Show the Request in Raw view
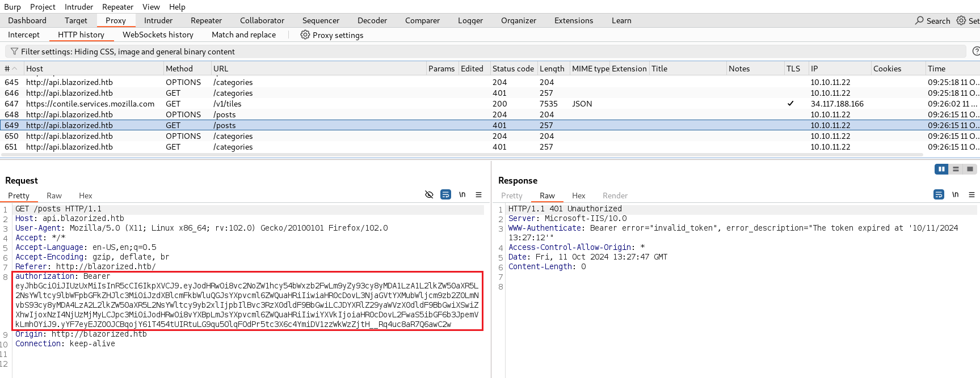The height and width of the screenshot is (378, 980). click(x=54, y=196)
